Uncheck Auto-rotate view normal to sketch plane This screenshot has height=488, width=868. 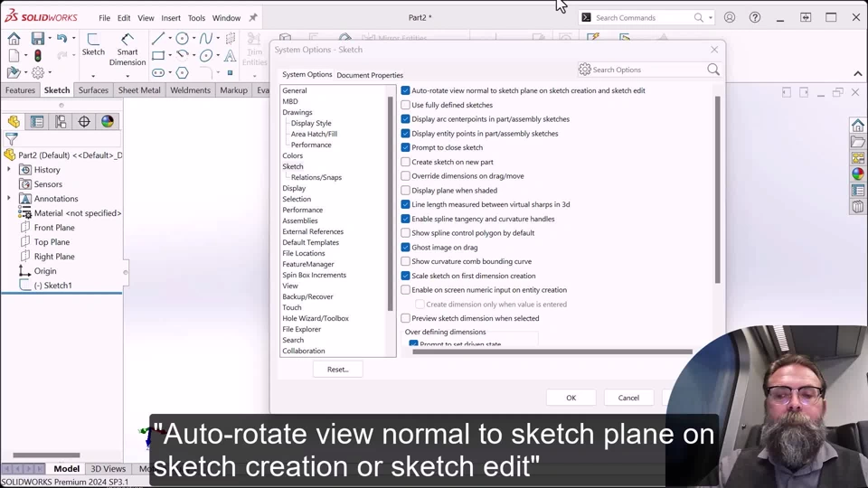click(405, 90)
